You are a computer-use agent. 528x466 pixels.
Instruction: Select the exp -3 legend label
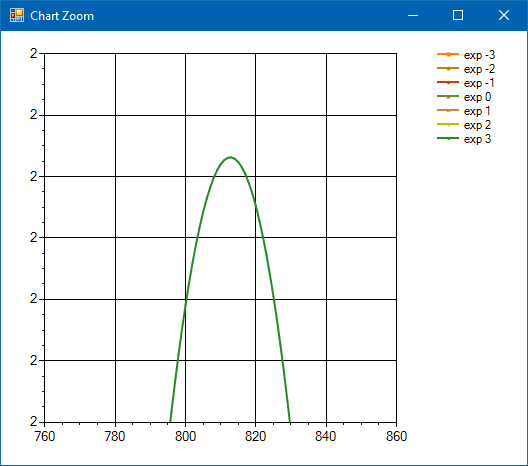479,55
